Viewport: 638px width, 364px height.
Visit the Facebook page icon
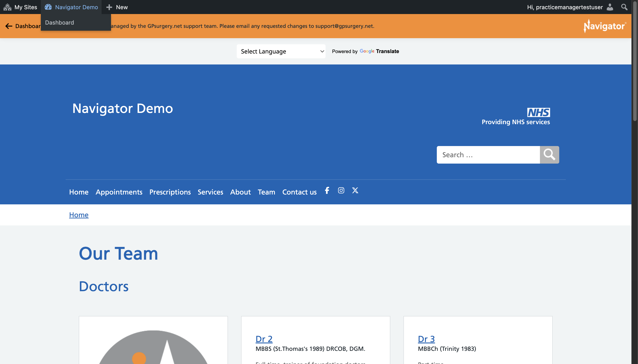coord(327,191)
